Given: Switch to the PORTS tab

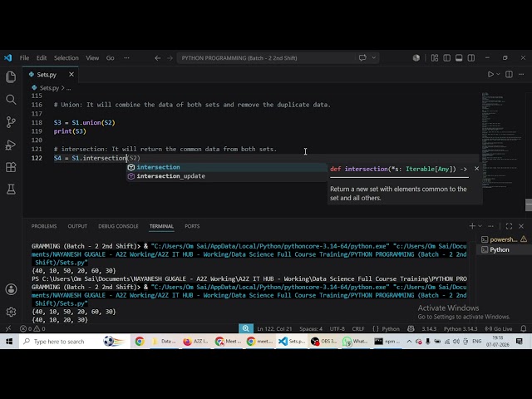Looking at the screenshot, I should 192,226.
